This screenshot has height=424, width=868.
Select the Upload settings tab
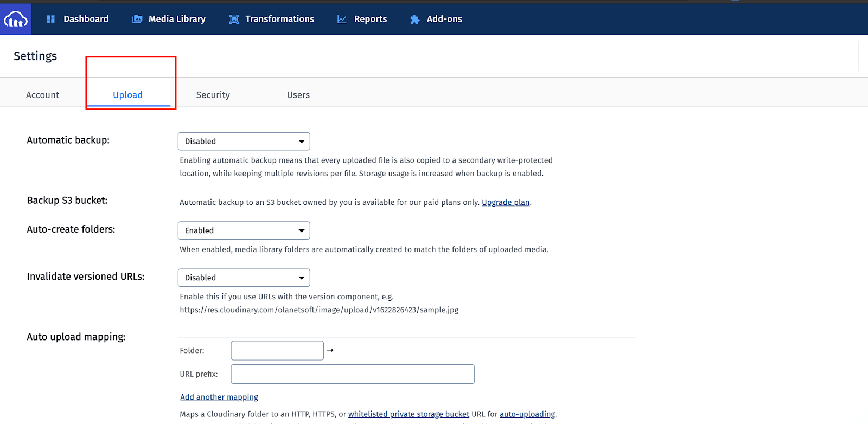(127, 95)
